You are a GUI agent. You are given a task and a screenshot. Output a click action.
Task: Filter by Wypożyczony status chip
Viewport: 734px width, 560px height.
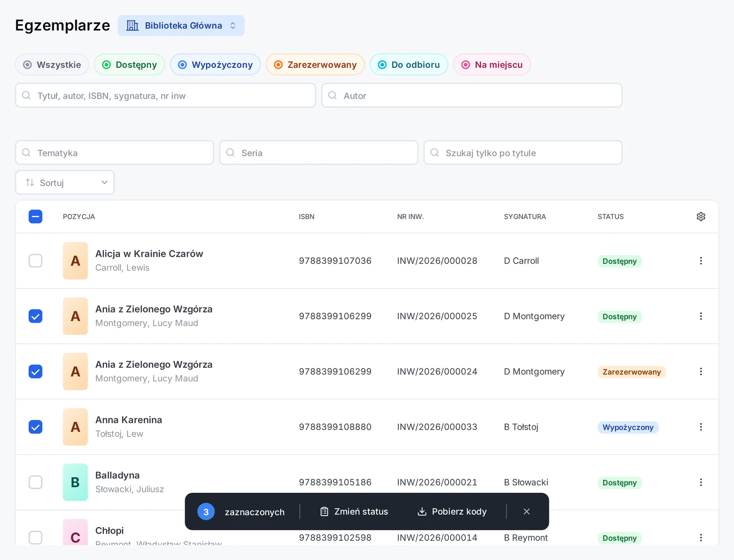(215, 65)
